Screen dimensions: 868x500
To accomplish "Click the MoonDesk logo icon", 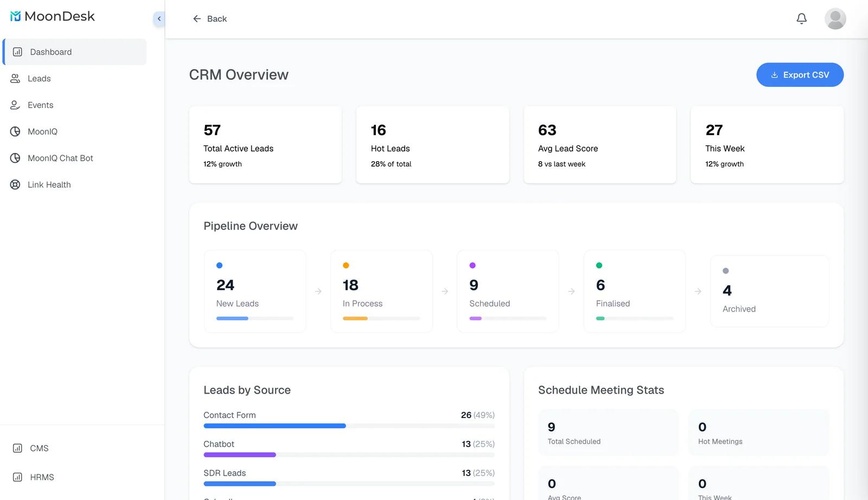I will click(x=15, y=16).
